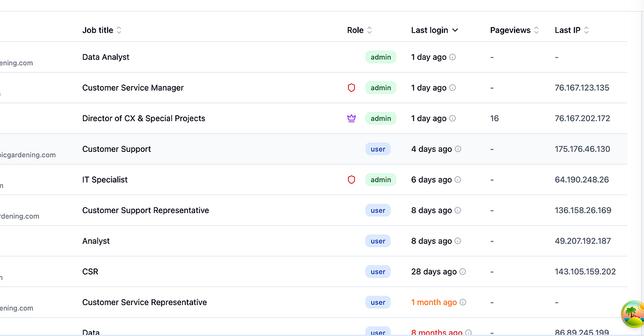Toggle the Last login column sort order
Image resolution: width=644 pixels, height=336 pixels.
point(435,30)
